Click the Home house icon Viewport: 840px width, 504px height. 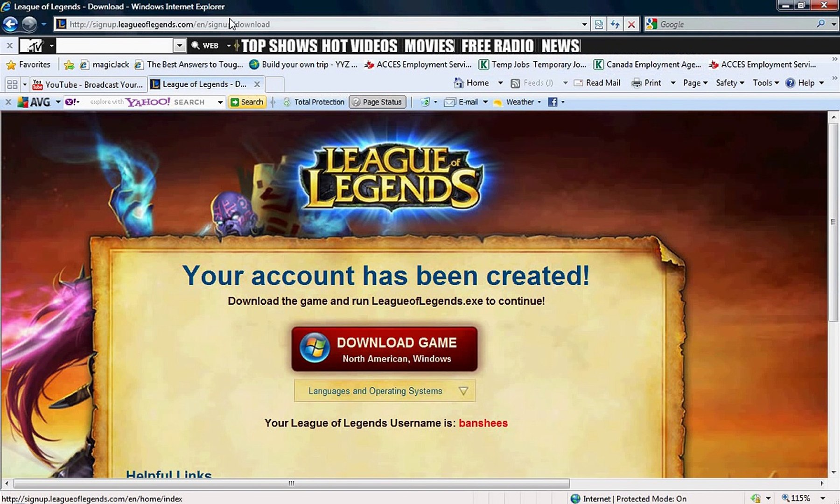(x=459, y=83)
